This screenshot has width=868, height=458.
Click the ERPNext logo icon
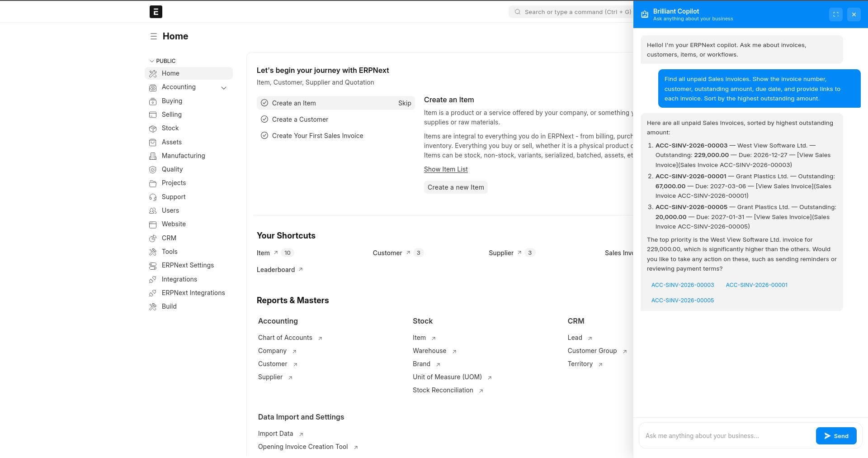pos(156,12)
